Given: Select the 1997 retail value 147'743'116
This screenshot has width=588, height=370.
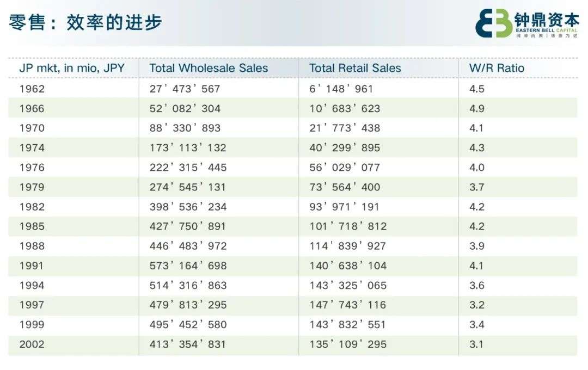Looking at the screenshot, I should (x=347, y=305).
